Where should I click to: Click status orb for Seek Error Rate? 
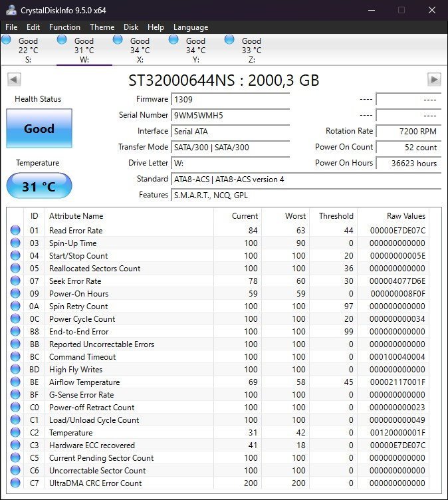click(x=15, y=281)
